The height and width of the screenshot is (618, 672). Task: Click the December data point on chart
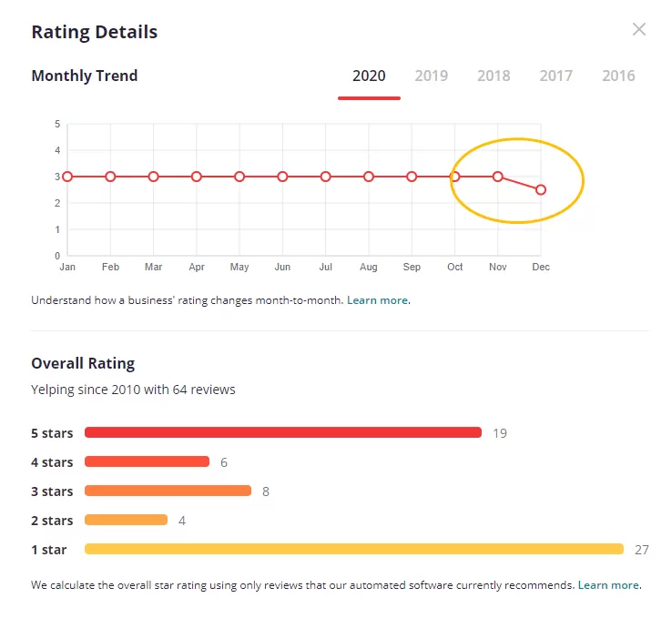coord(541,189)
